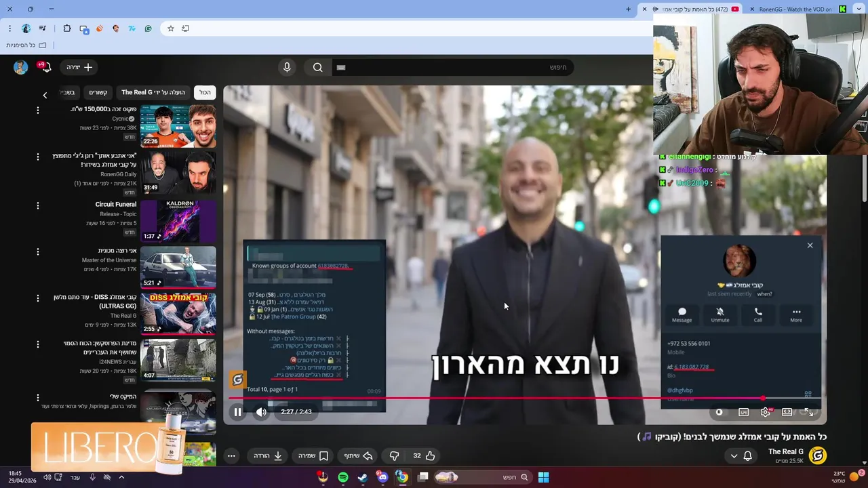Screen dimensions: 868x488
Task: Open notification bell dropdown for The Real G
Action: pos(741,455)
